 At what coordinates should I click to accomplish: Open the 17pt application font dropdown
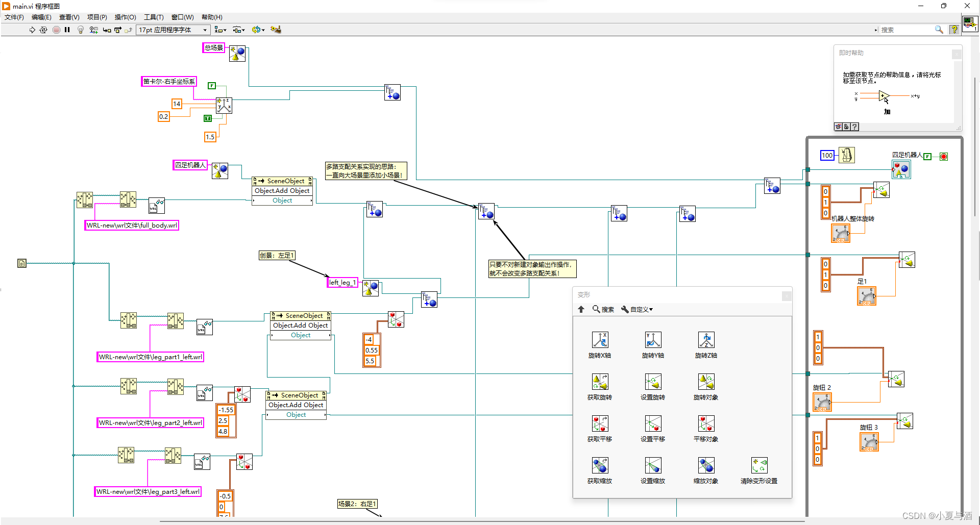coord(173,30)
